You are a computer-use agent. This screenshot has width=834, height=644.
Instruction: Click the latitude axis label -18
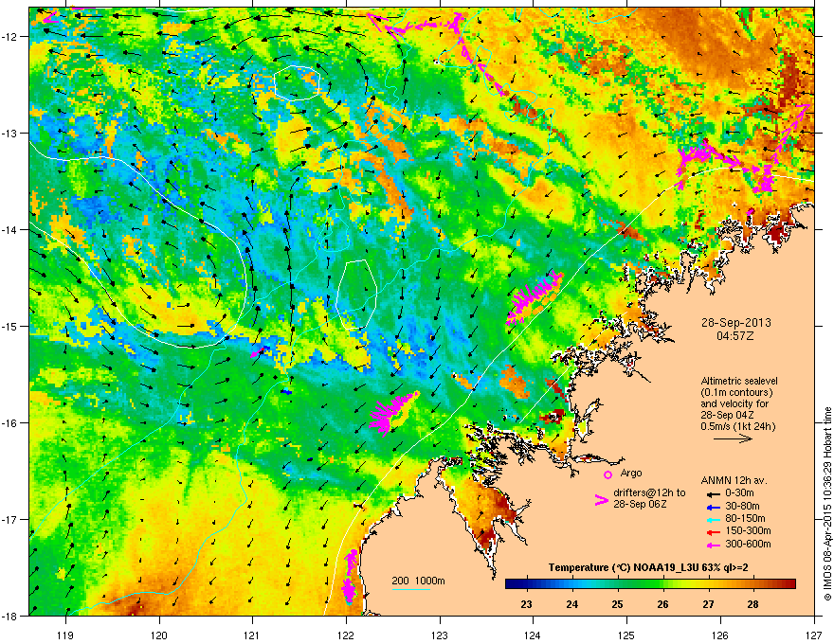[x=10, y=617]
